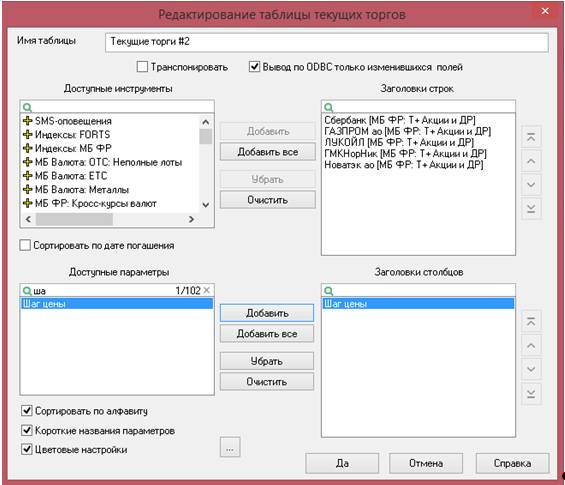Click search icon in Доступные инструменты
The image size is (565, 485).
[27, 107]
